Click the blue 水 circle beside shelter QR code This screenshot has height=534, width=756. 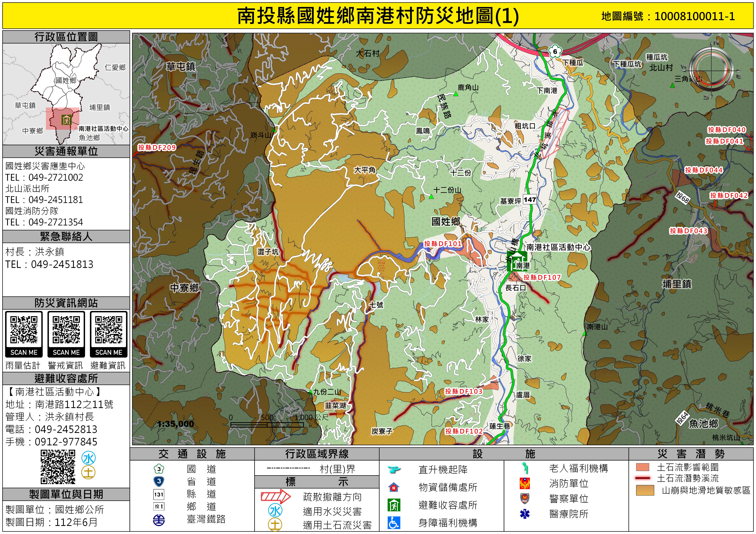[x=89, y=458]
